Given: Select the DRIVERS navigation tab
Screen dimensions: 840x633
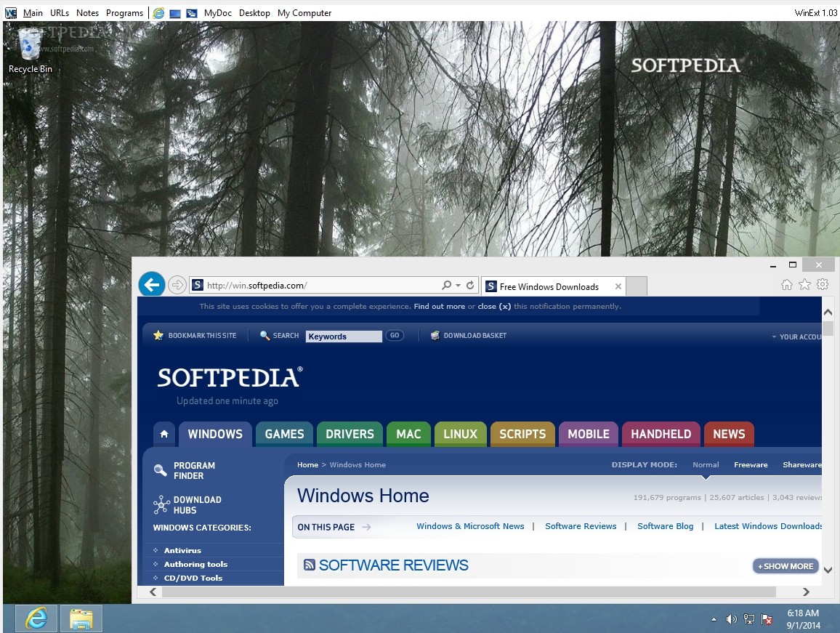Looking at the screenshot, I should (350, 434).
